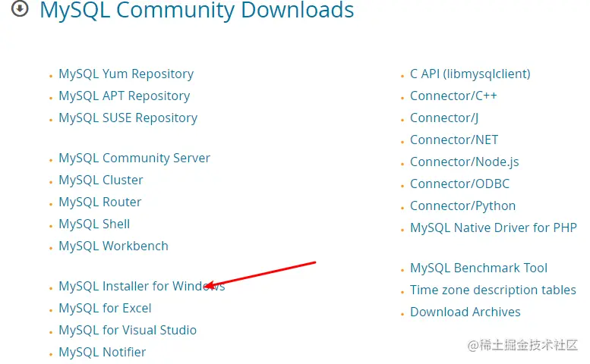
Task: Open MySQL Shell downloads
Action: [x=94, y=224]
